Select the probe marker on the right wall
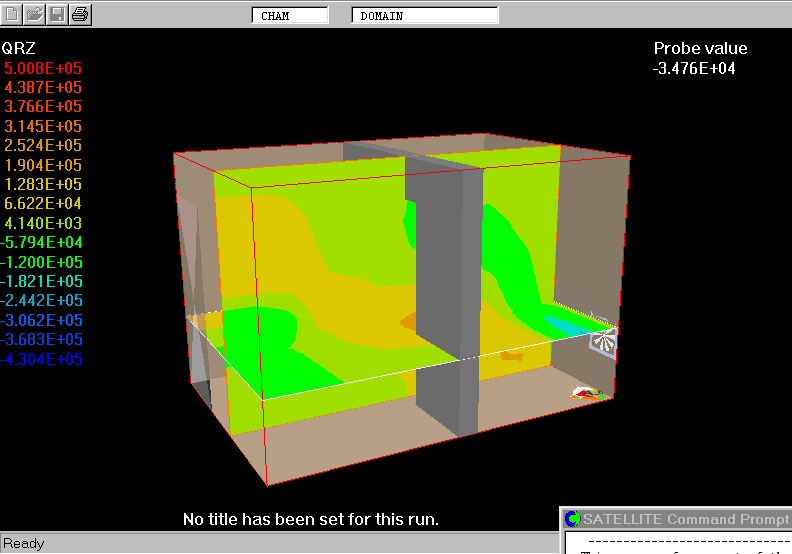Image resolution: width=792 pixels, height=554 pixels. pyautogui.click(x=604, y=341)
